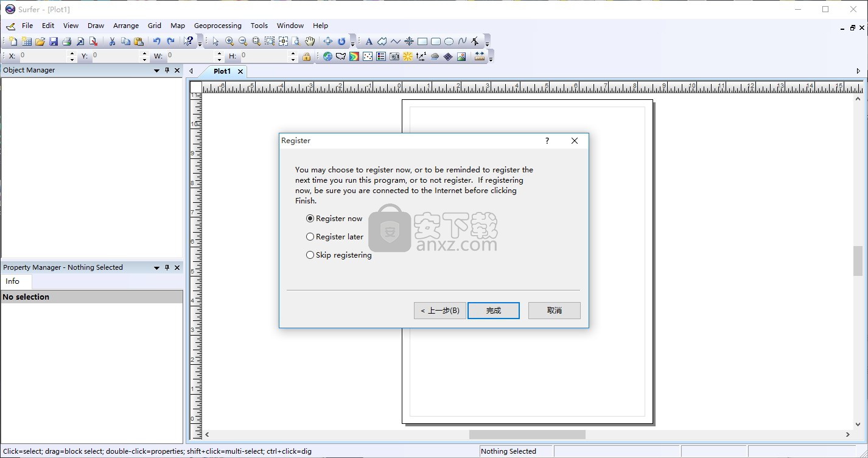Open the Grid menu
Viewport: 868px width, 458px height.
pos(155,26)
